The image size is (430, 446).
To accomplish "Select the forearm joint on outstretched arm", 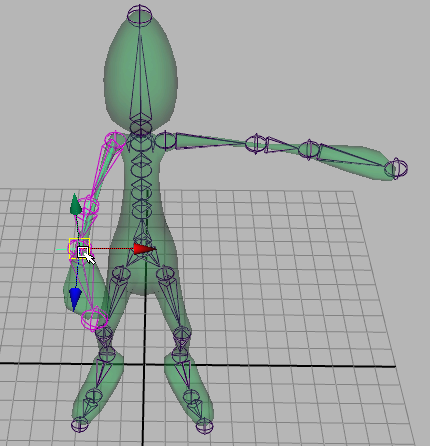I will 309,149.
